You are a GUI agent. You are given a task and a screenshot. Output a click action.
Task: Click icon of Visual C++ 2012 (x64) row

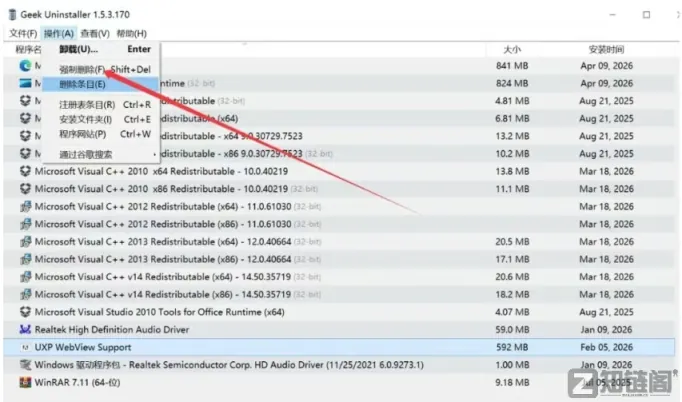(25, 206)
